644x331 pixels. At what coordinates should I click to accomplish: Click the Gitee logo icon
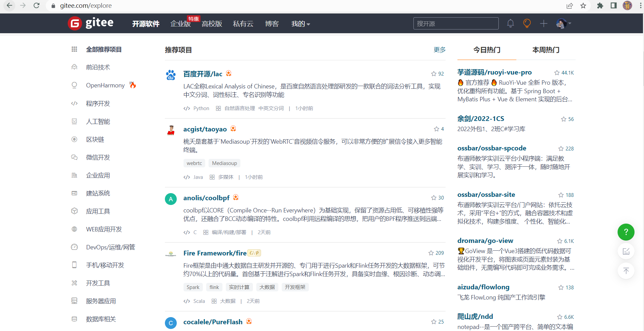point(74,23)
